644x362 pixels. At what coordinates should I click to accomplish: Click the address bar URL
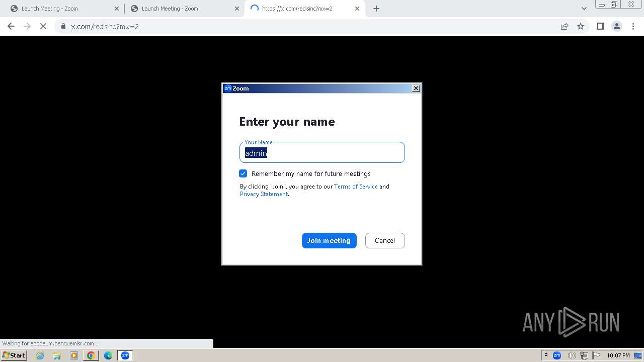[105, 27]
